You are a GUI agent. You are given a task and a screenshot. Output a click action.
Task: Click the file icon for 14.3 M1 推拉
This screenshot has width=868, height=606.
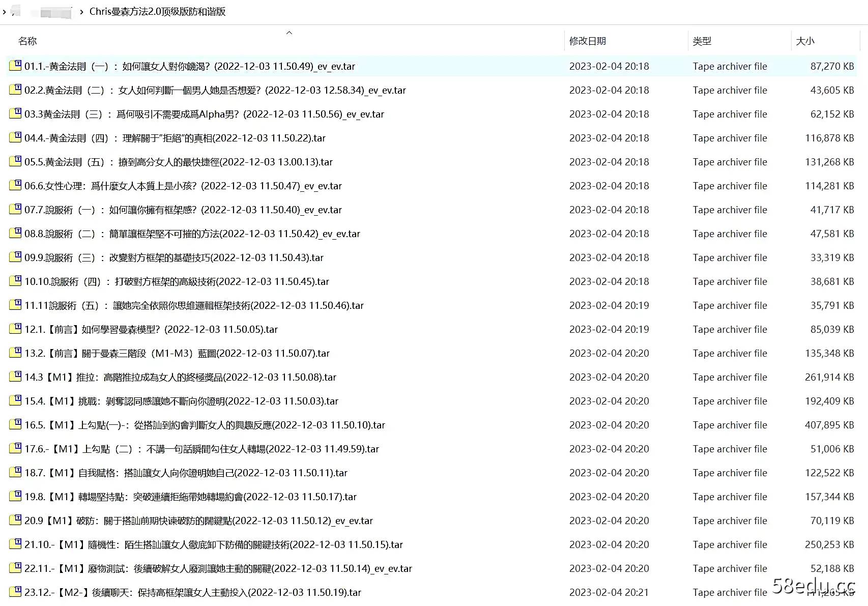(x=15, y=377)
